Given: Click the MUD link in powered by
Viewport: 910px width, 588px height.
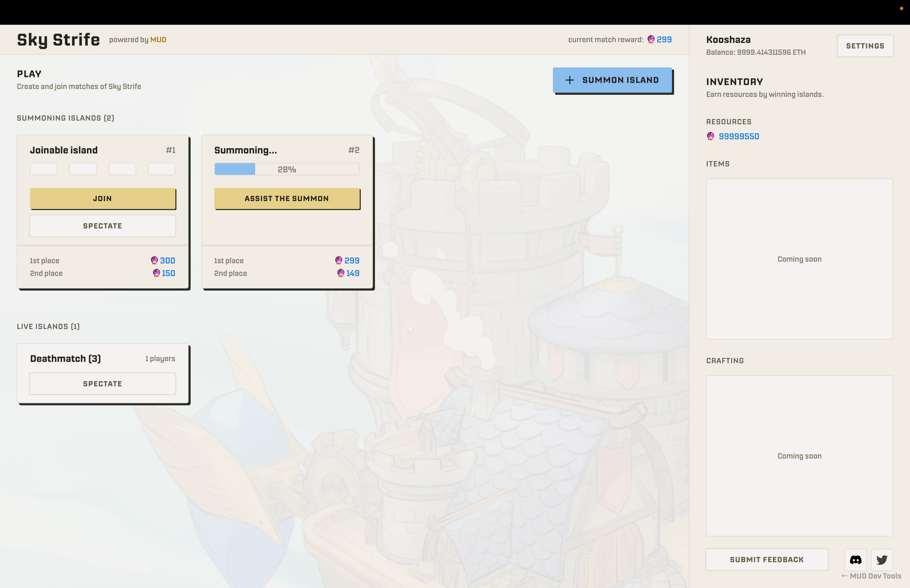Looking at the screenshot, I should 158,40.
